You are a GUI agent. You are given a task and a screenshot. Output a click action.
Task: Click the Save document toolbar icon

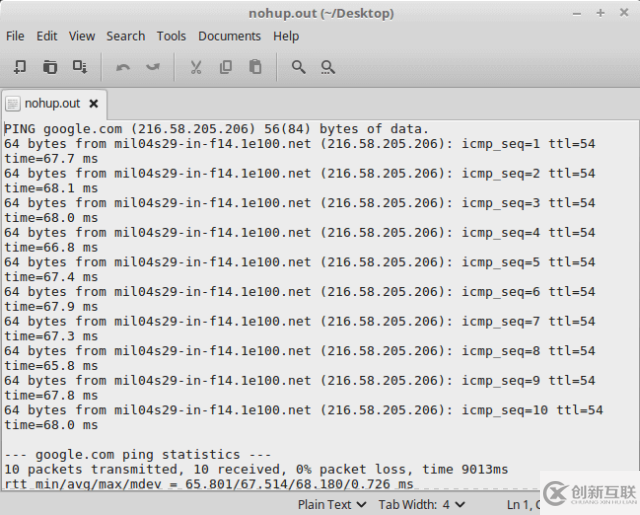pyautogui.click(x=80, y=67)
